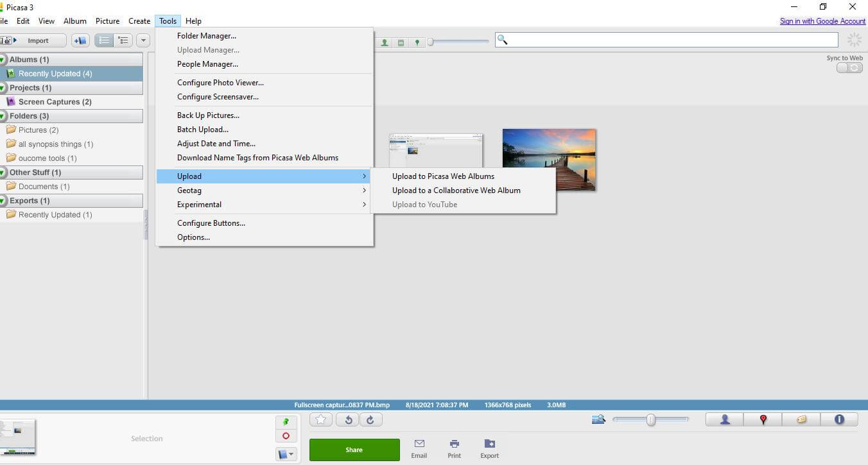Select the screenshot thumbnail in library
This screenshot has height=465, width=868.
click(x=437, y=151)
